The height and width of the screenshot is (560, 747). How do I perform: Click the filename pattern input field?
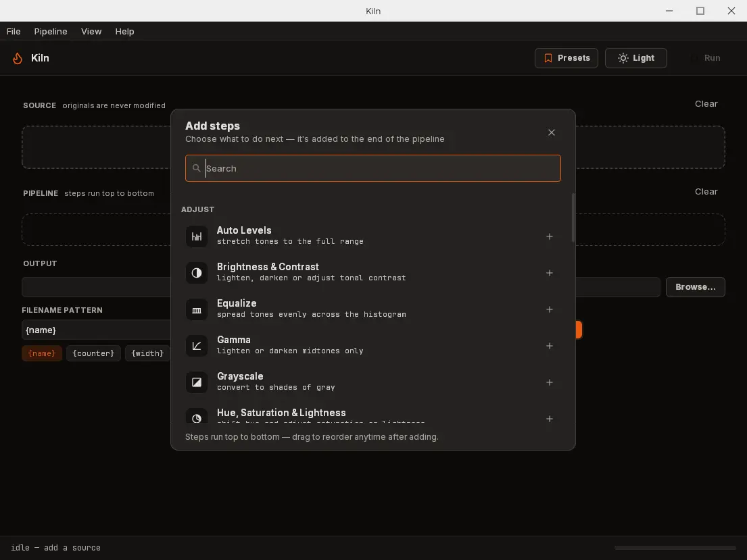pos(96,330)
